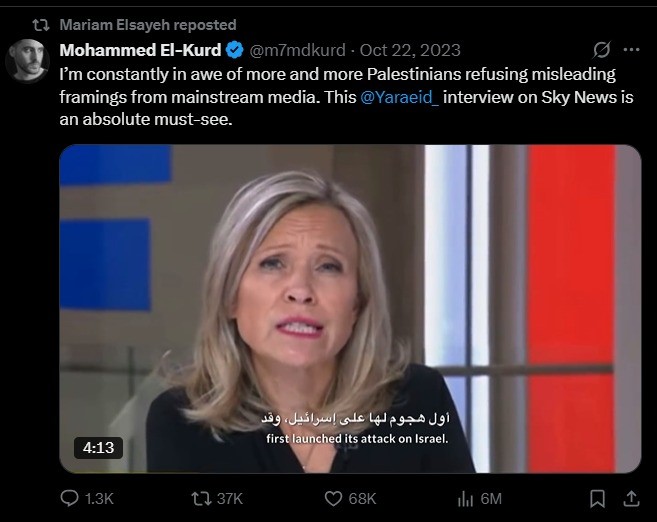
Task: Click the 37K repost count
Action: [x=230, y=499]
